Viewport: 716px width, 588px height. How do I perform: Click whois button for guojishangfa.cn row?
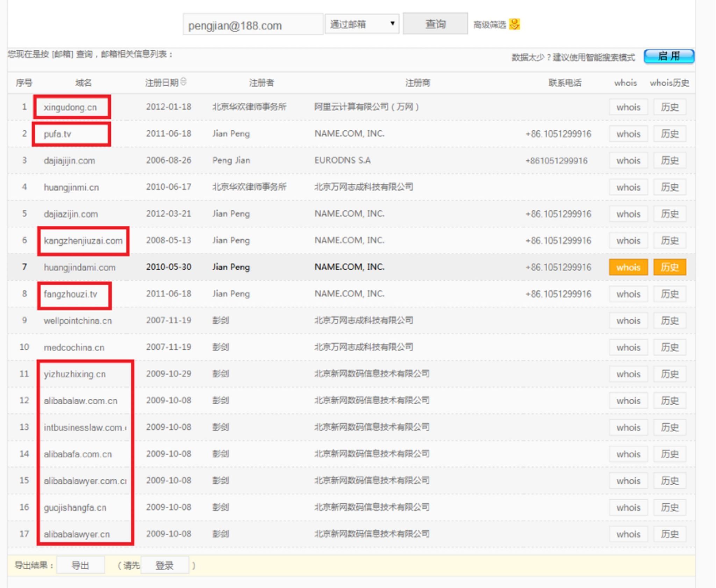click(628, 508)
